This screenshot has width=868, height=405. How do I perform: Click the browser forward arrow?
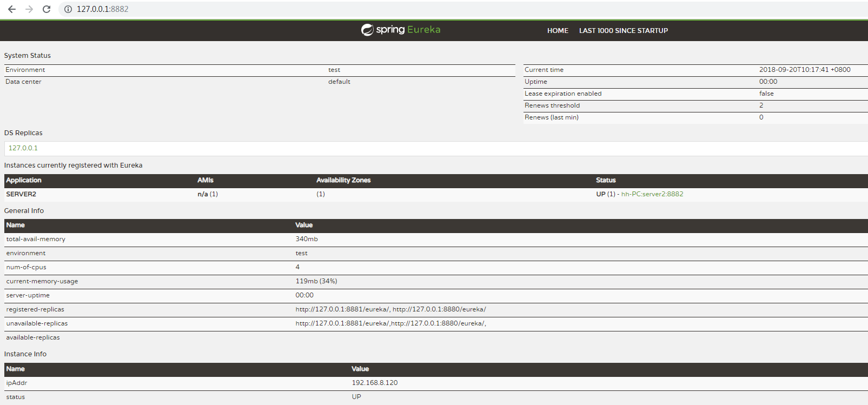click(29, 9)
